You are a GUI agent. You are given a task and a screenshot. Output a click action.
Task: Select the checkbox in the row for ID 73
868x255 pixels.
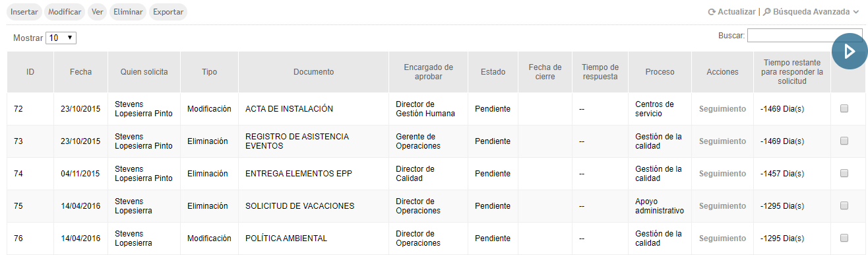click(x=844, y=141)
